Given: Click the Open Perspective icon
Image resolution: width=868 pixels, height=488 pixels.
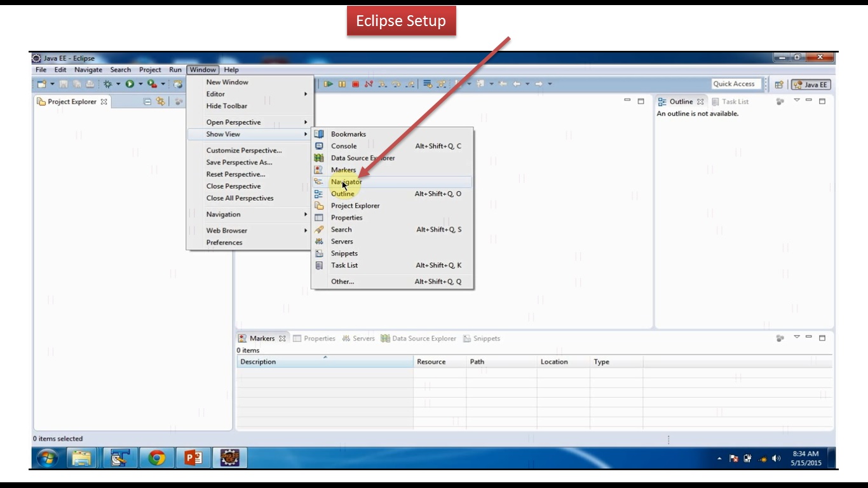Looking at the screenshot, I should point(779,85).
